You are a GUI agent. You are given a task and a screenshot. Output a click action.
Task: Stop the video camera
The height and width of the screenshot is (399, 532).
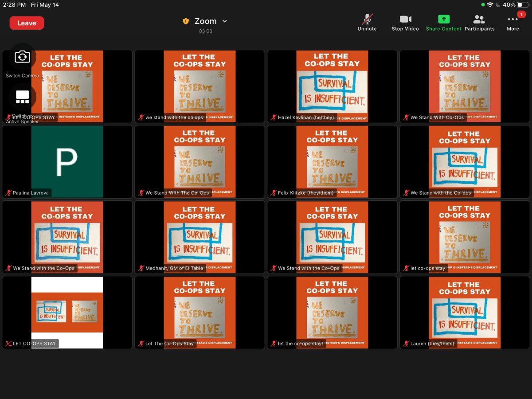405,22
